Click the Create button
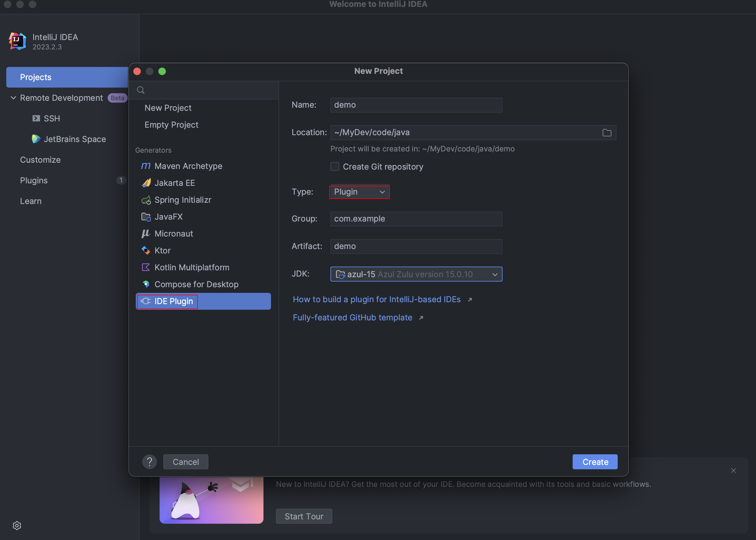Viewport: 756px width, 540px height. pos(595,462)
